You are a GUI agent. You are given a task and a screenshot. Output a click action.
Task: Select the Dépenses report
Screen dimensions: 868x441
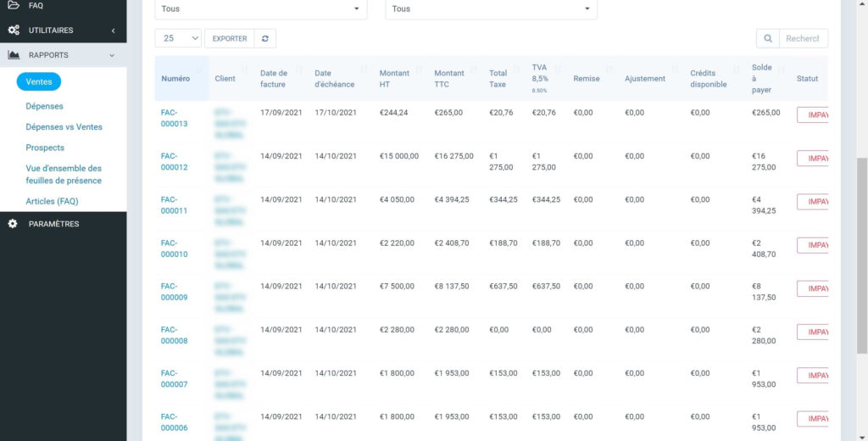(44, 106)
